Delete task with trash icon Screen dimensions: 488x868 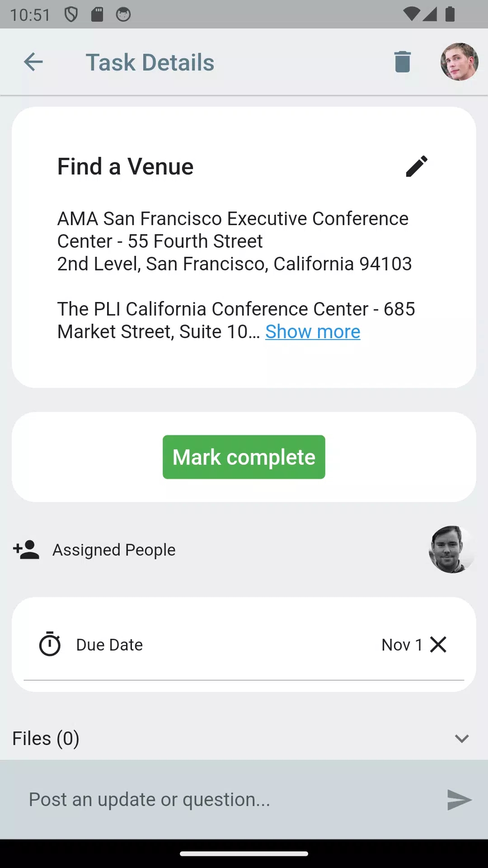402,62
